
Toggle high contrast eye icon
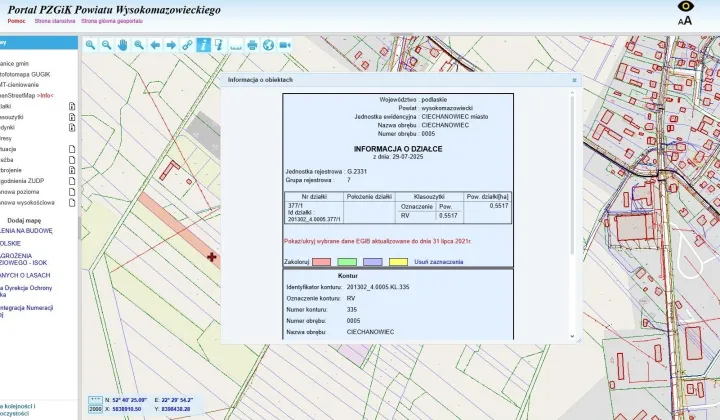point(686,6)
